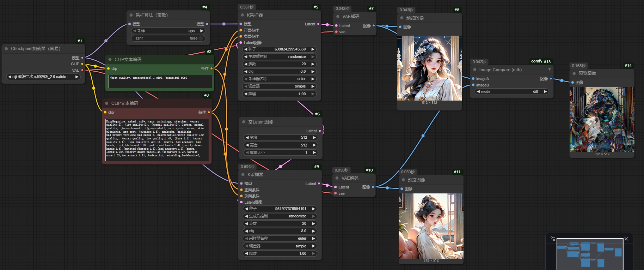Collapse the Checkpoint加载器 node via its title dot
The width and height of the screenshot is (644, 270).
6,49
